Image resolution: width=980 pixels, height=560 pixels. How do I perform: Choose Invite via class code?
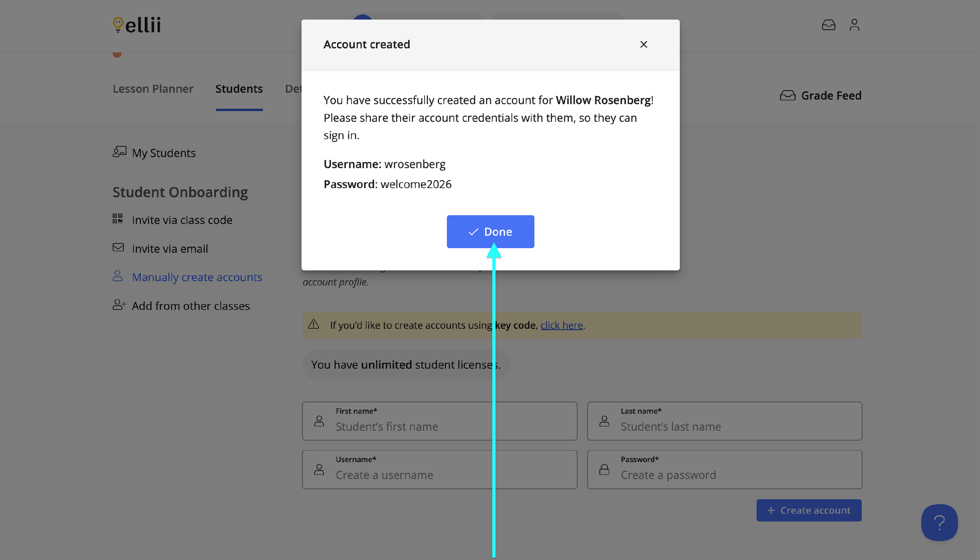(x=182, y=220)
